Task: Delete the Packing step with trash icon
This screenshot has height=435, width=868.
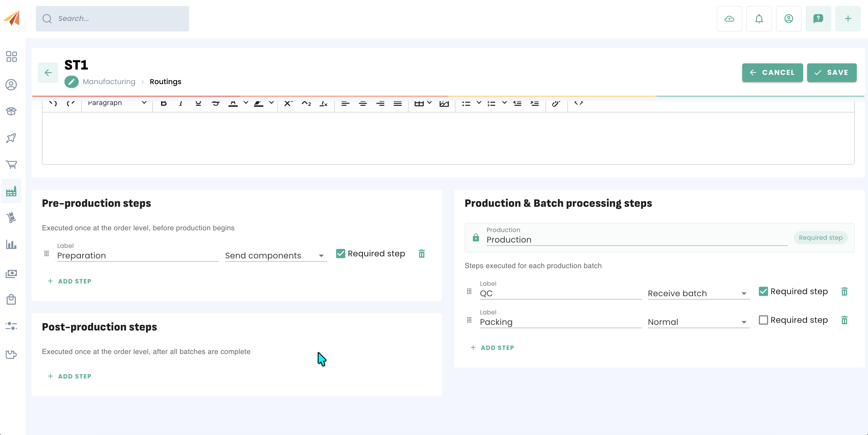Action: tap(844, 320)
